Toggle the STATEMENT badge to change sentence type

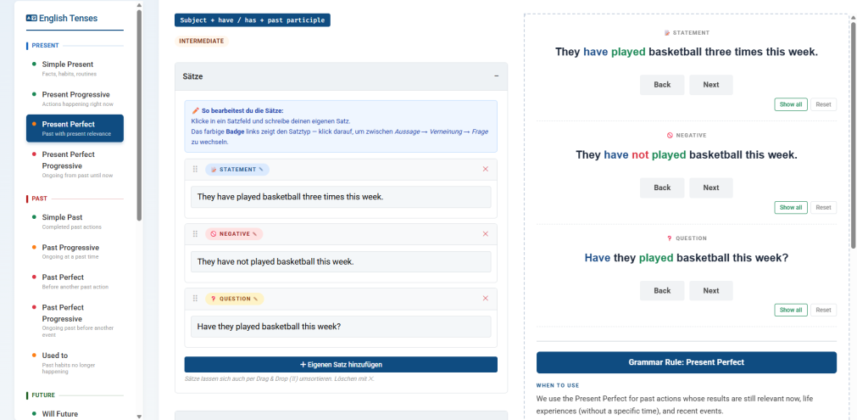[236, 170]
